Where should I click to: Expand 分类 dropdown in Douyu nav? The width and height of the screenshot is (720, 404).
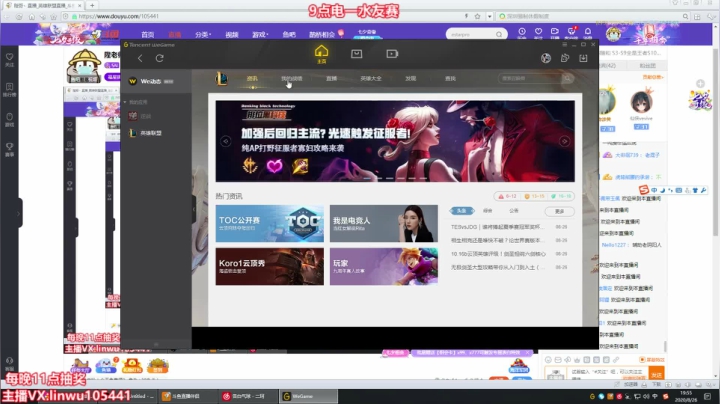point(203,34)
